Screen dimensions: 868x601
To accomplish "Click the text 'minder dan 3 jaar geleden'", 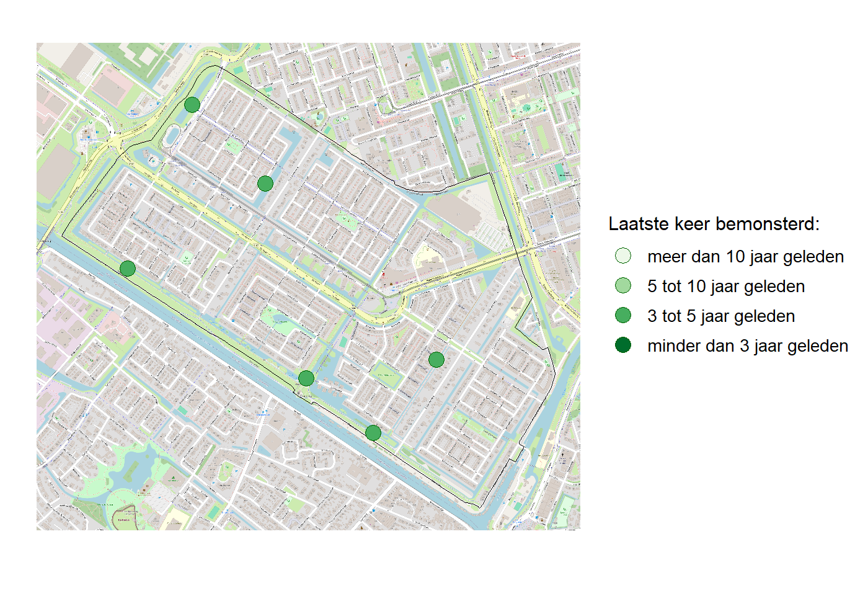I will coord(748,346).
